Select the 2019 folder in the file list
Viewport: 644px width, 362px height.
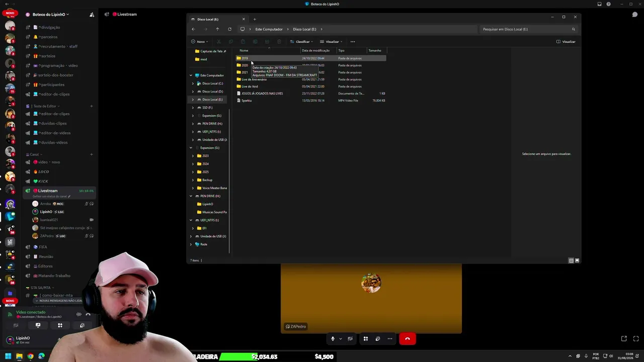311,58
